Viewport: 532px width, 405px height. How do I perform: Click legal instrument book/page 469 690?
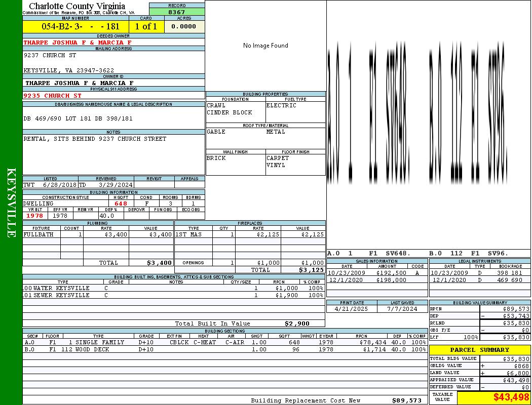pos(510,280)
